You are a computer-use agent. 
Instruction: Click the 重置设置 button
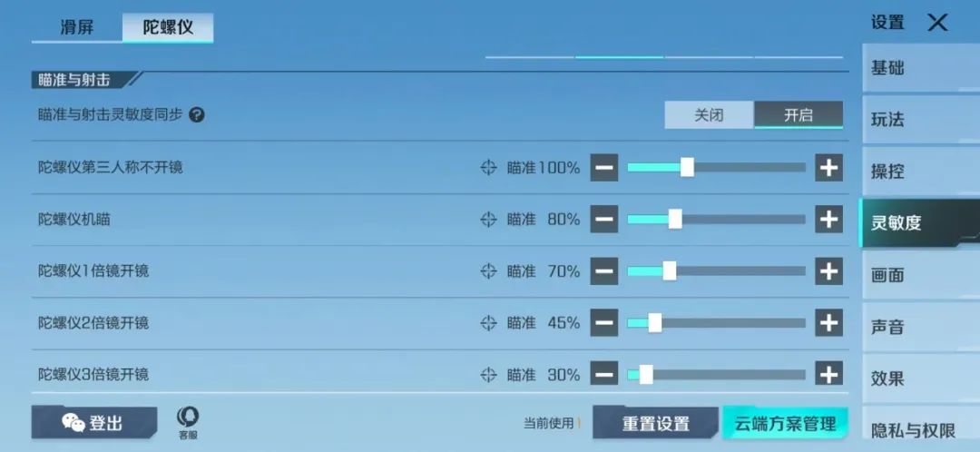[656, 423]
